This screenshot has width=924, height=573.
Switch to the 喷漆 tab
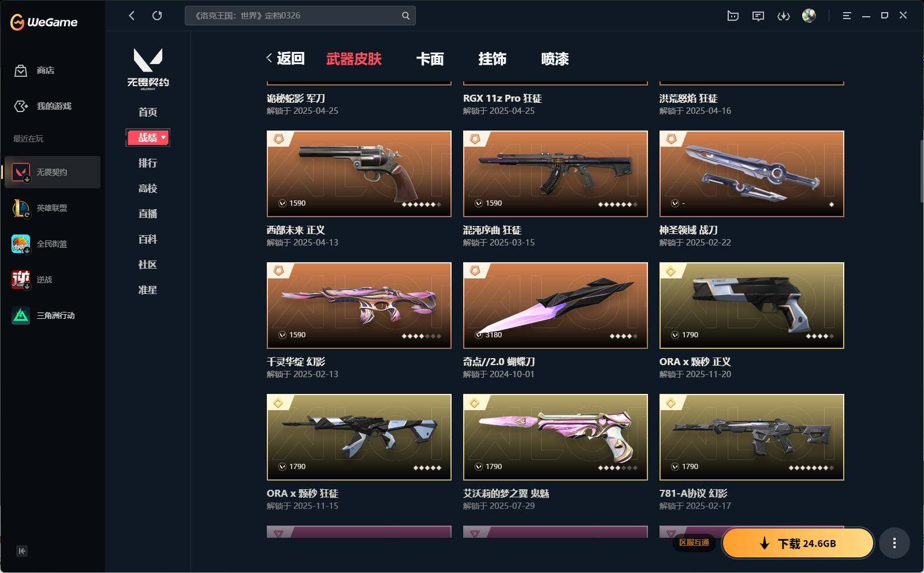pos(555,59)
